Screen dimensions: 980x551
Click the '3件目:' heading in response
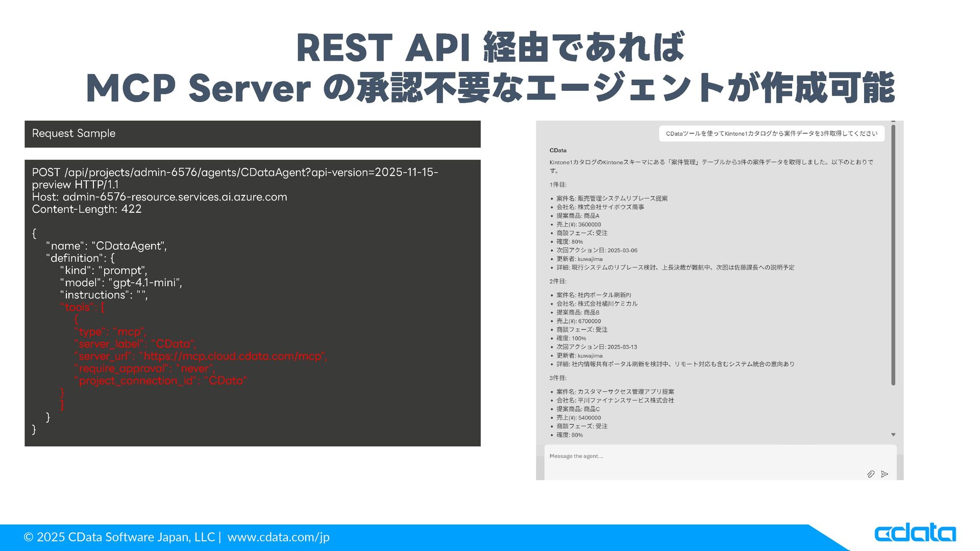point(558,378)
